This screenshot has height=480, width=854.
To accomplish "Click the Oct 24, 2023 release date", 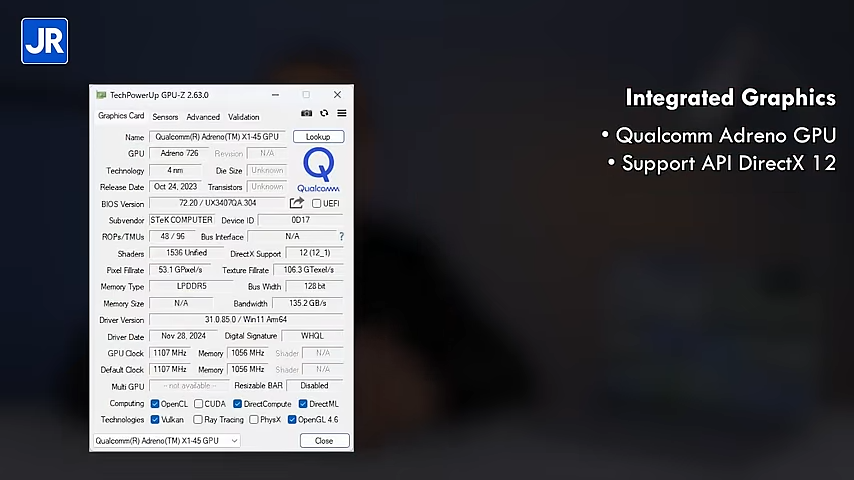I will pyautogui.click(x=175, y=187).
